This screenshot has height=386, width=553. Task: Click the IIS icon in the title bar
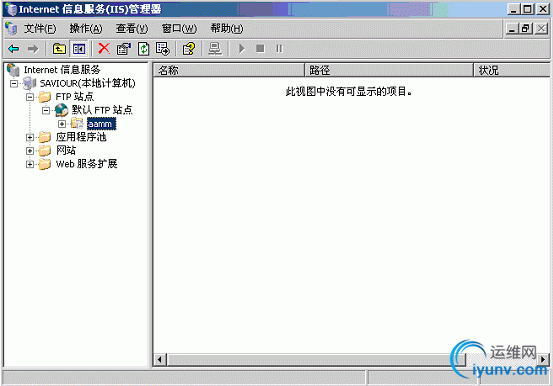click(11, 9)
